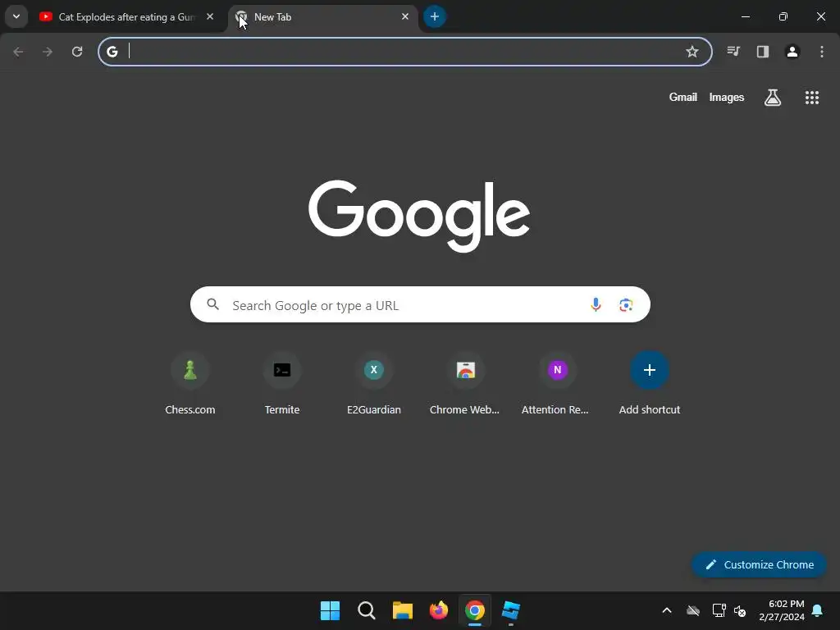Open notifications bell icon
This screenshot has height=630, width=840.
818,610
